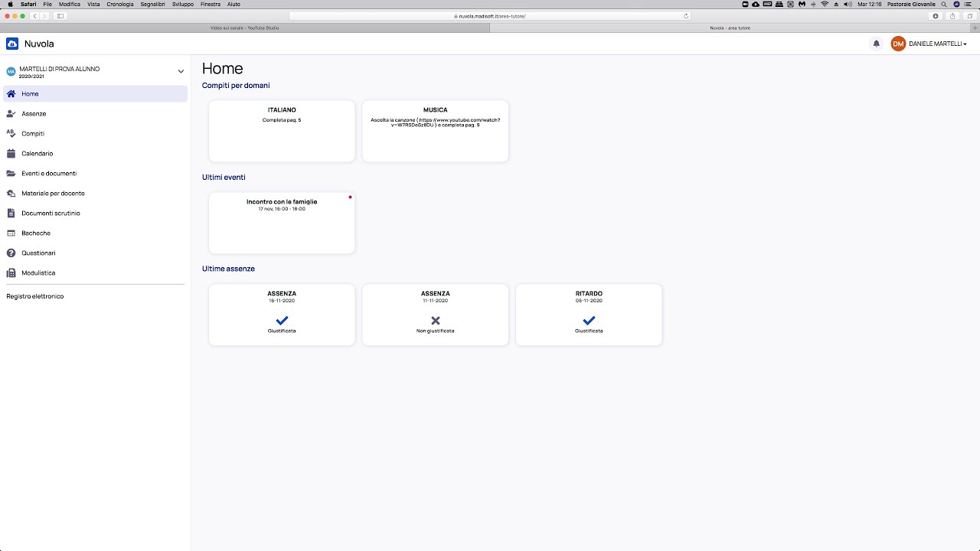This screenshot has height=551, width=980.
Task: Go back with Safari back arrow
Action: pos(34,15)
